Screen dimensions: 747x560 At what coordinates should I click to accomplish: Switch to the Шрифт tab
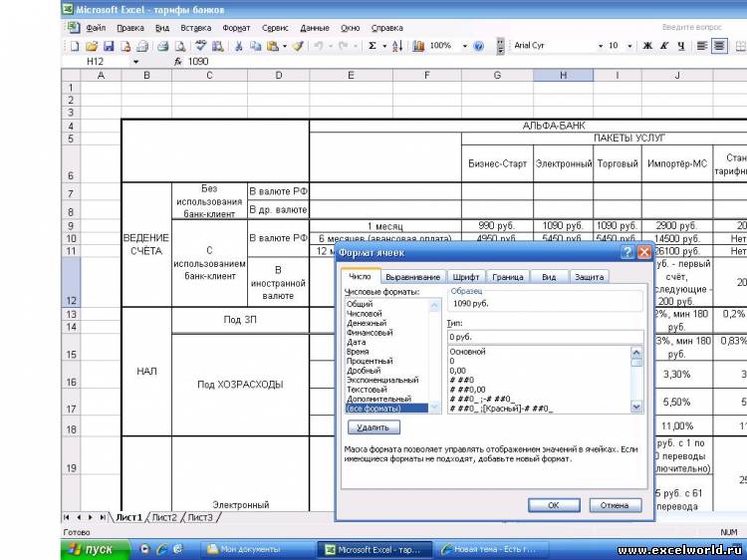click(466, 277)
